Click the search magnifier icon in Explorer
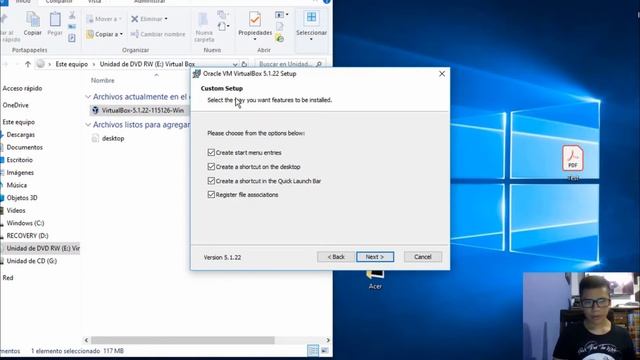This screenshot has height=360, width=640. click(x=319, y=64)
